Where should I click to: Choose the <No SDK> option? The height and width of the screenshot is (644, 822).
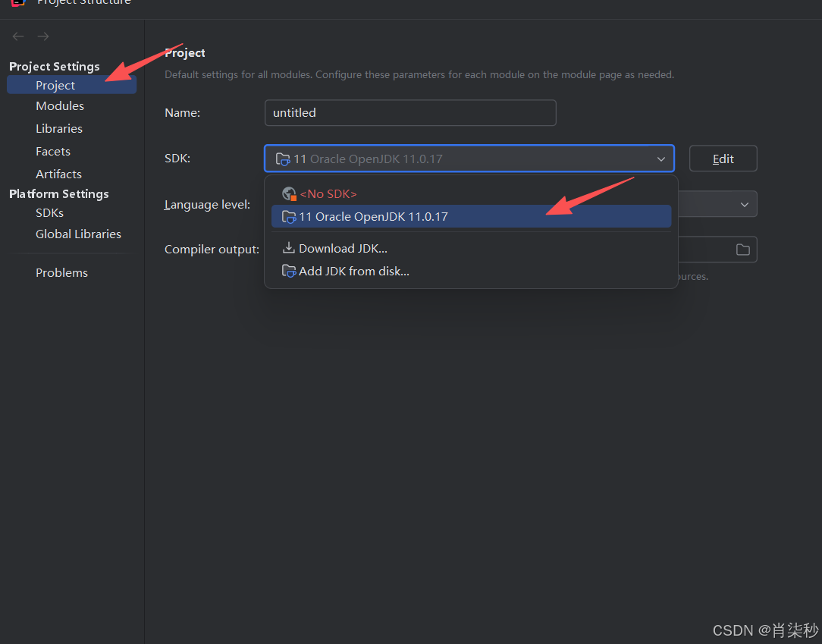(329, 193)
